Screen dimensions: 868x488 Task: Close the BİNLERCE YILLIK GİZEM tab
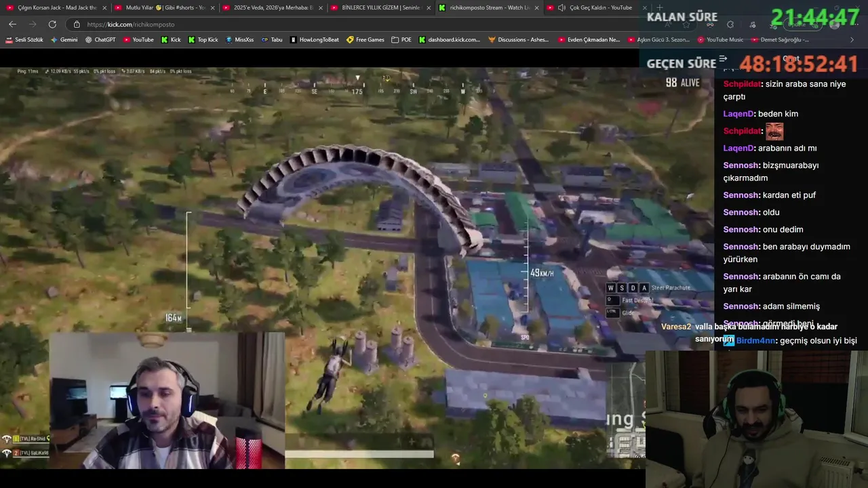tap(429, 7)
